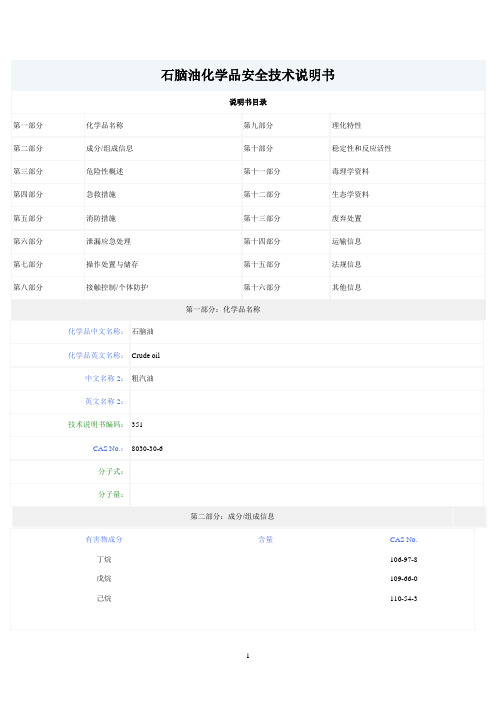
Task: Click 稳定性和反应活性 in the contents table
Action: pos(362,148)
